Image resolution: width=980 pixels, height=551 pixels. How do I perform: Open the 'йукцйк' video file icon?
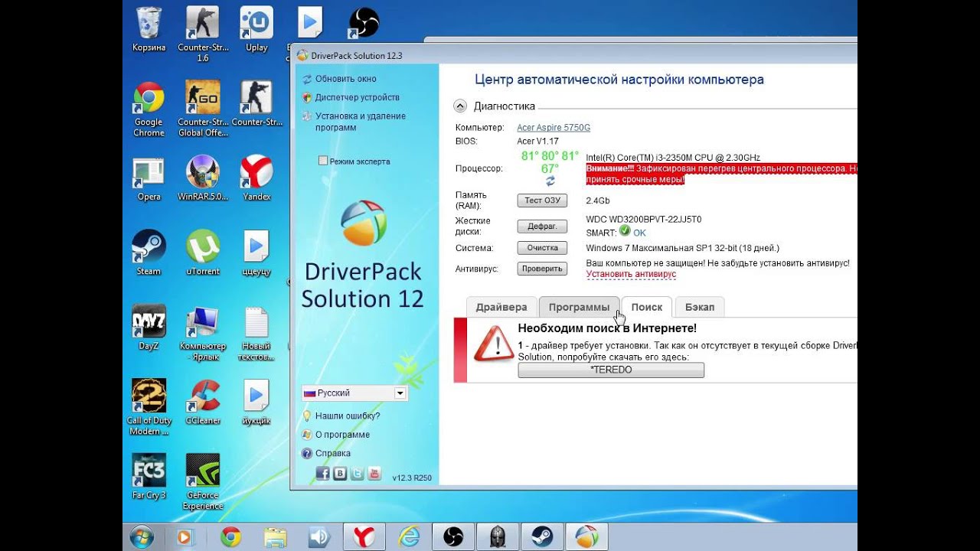(x=256, y=403)
